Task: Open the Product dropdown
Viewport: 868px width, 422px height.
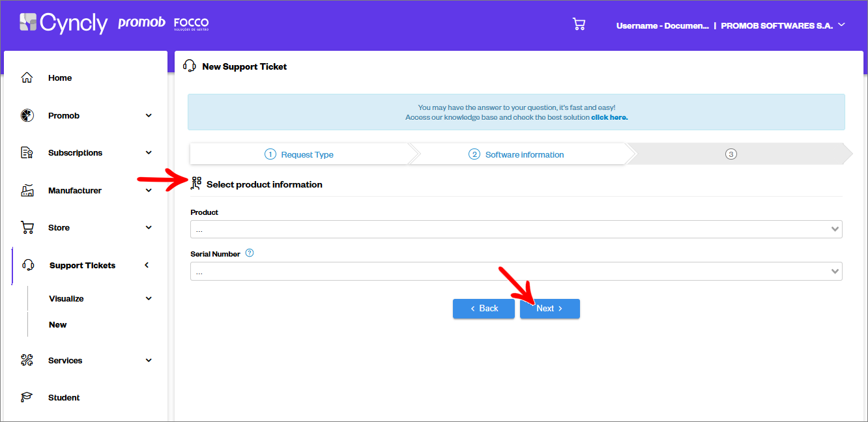Action: point(516,229)
